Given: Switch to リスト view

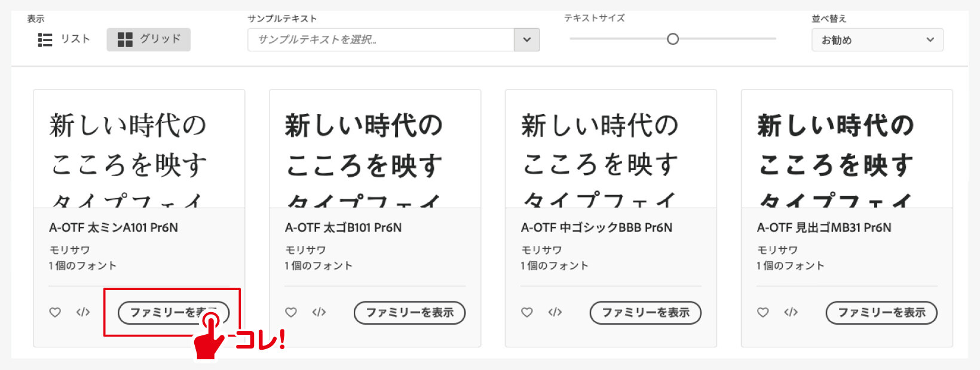Looking at the screenshot, I should pos(64,39).
